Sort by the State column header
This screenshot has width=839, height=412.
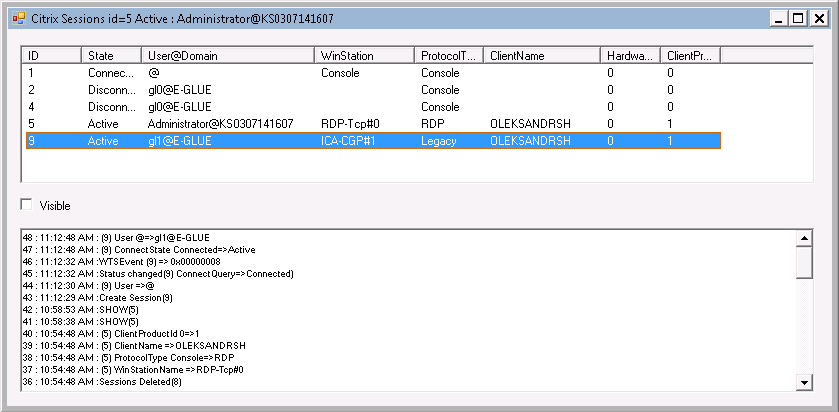coord(111,56)
